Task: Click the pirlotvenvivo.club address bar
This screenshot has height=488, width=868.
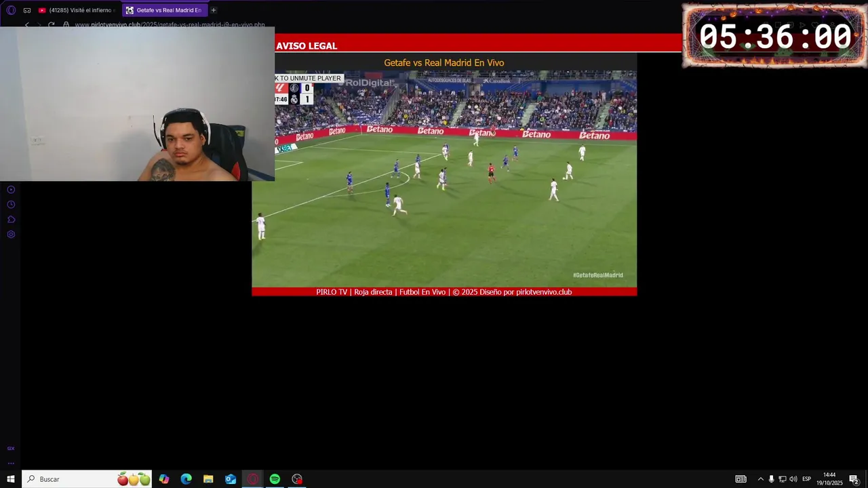Action: coord(170,24)
